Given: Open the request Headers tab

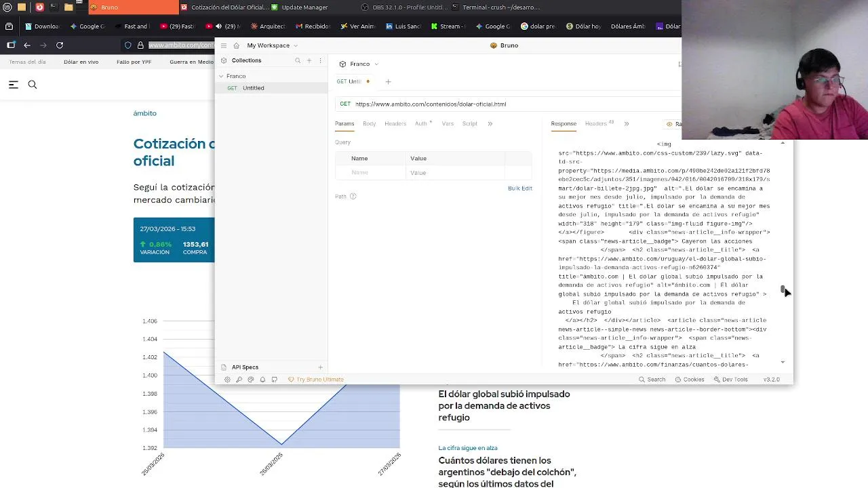Looking at the screenshot, I should point(395,123).
